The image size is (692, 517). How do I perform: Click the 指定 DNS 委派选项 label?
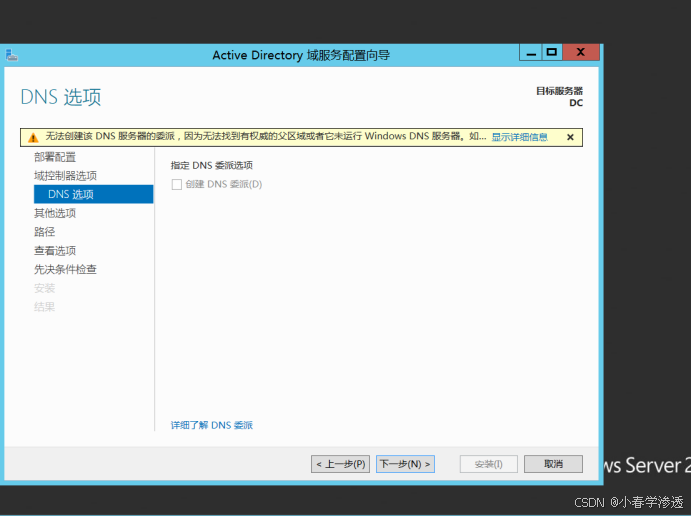point(212,166)
